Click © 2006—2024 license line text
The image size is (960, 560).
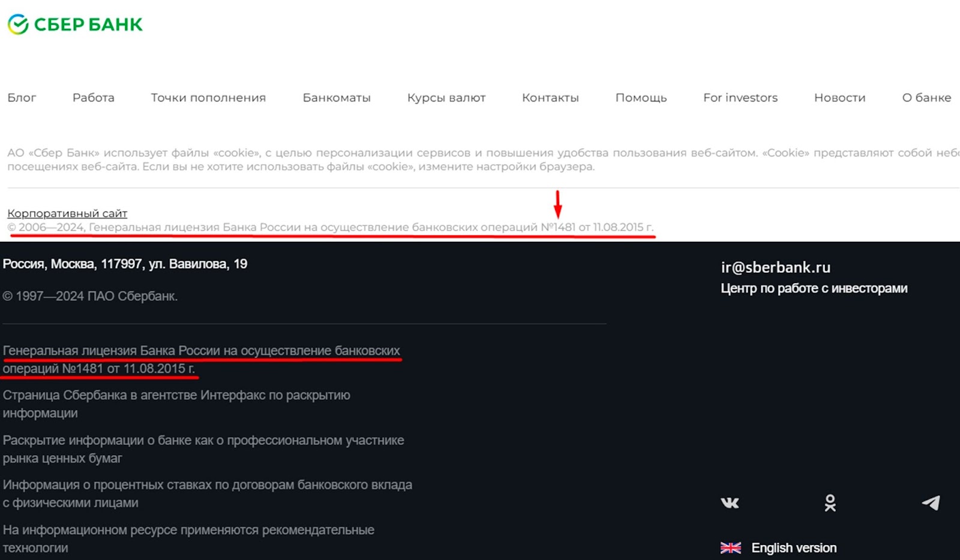[331, 227]
